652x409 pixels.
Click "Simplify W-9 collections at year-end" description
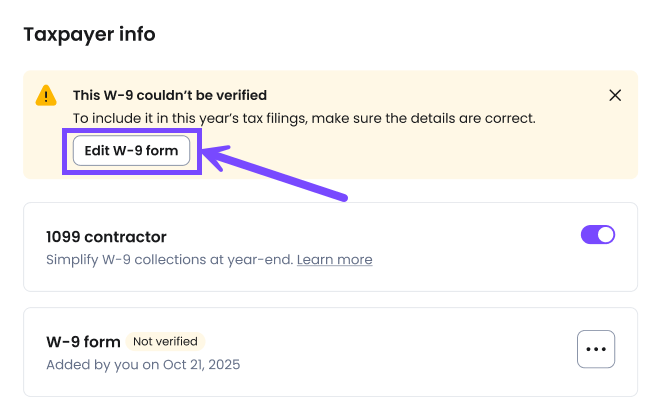click(170, 260)
